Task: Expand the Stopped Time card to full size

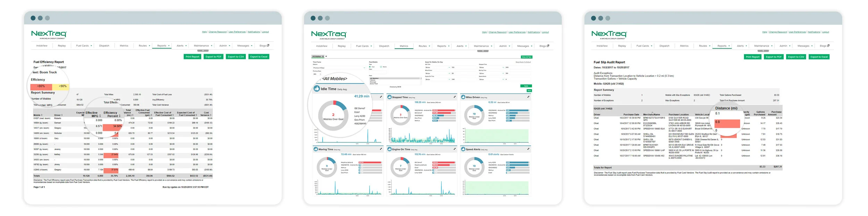Action: 454,97
